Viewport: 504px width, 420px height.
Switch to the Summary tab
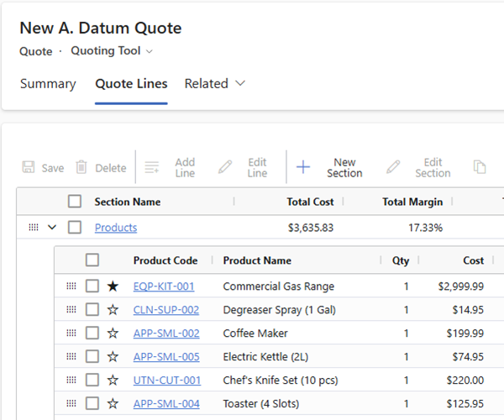pyautogui.click(x=48, y=84)
